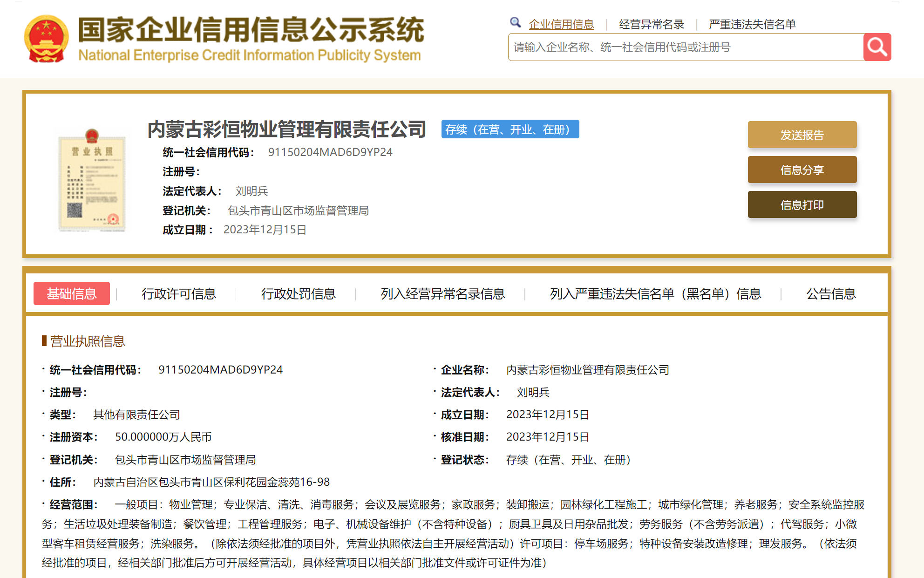Click the 存续(在营、开业、在册) status badge
This screenshot has height=578, width=924.
pos(510,129)
